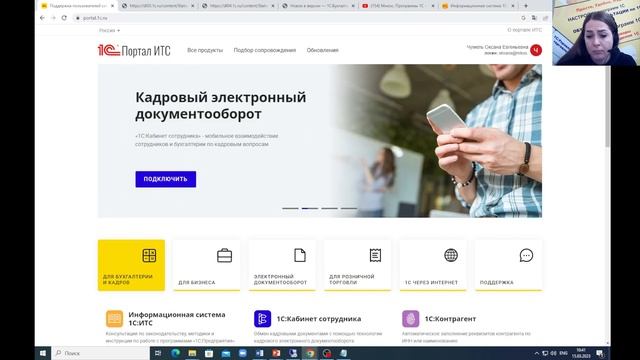The height and width of the screenshot is (360, 640).
Task: Open the 1С:Контрагент heading link
Action: point(450,319)
